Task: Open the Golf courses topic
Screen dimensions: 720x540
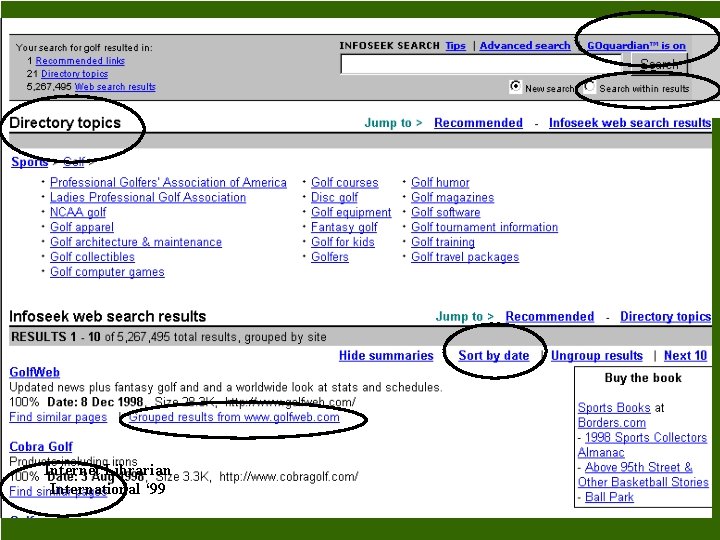Action: (345, 182)
